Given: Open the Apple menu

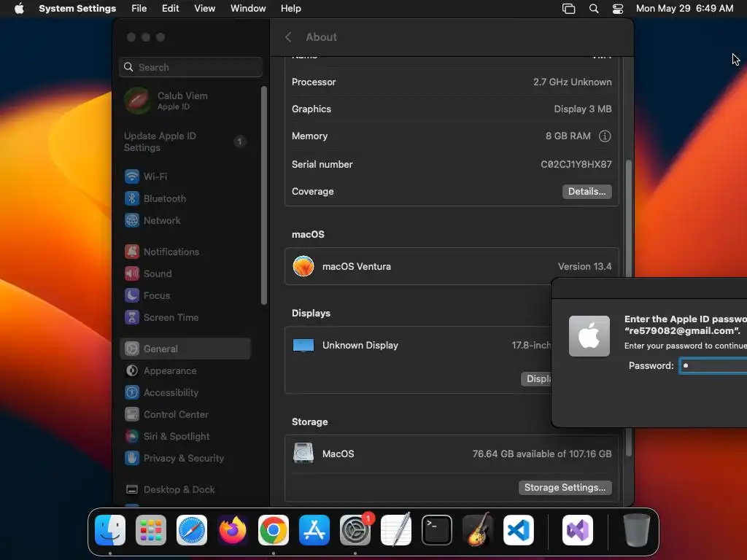Looking at the screenshot, I should click(x=19, y=9).
